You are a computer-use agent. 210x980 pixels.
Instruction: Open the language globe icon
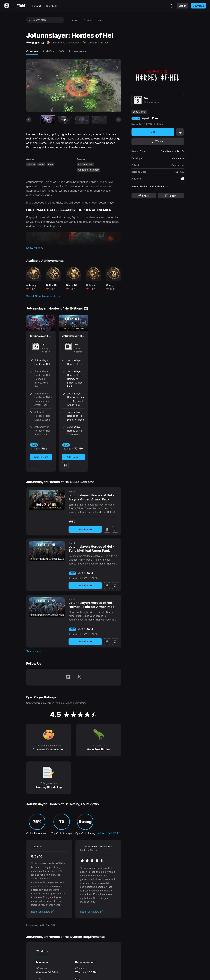[x=171, y=6]
